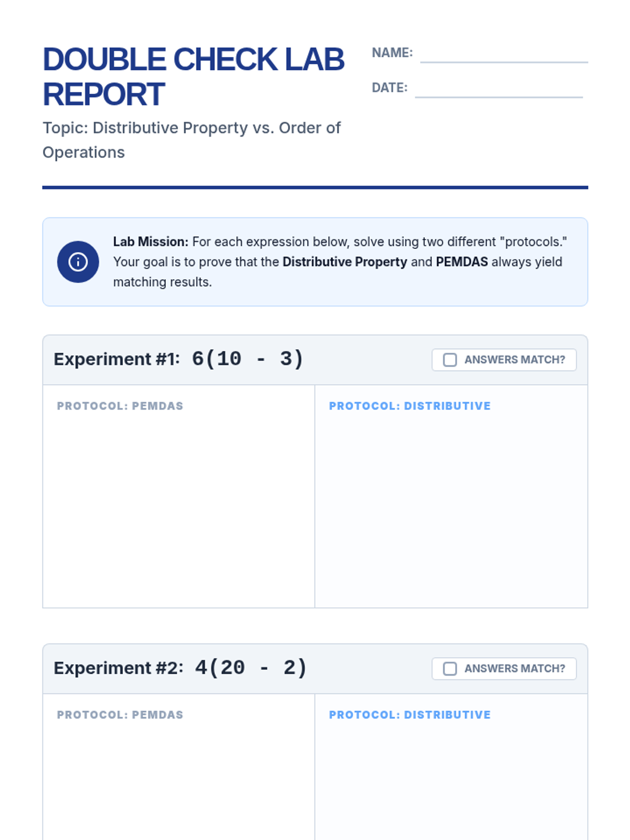This screenshot has height=840, width=630.
Task: Click Experiment #2 Protocol: Distributive label
Action: [x=409, y=715]
